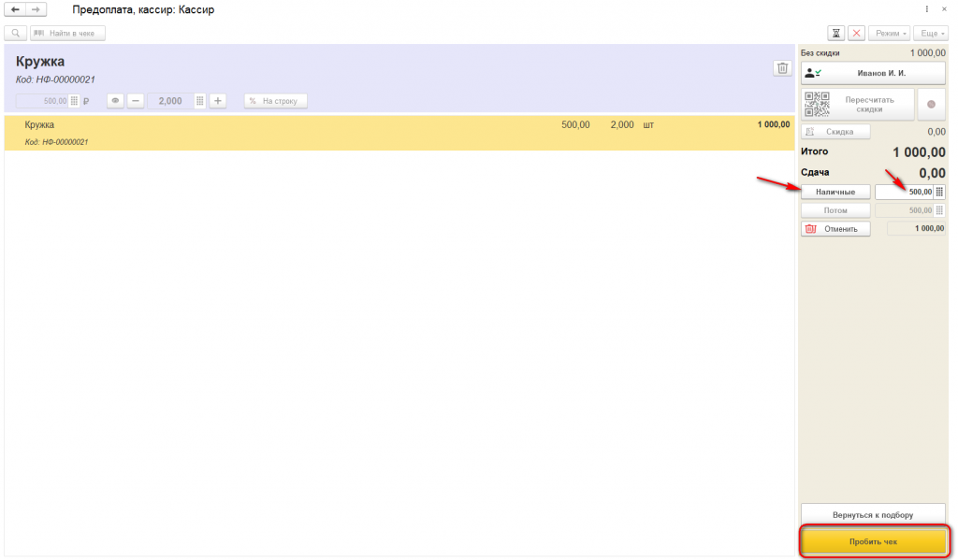958x560 pixels.
Task: Click the hourglass icon in the toolbar
Action: [835, 33]
